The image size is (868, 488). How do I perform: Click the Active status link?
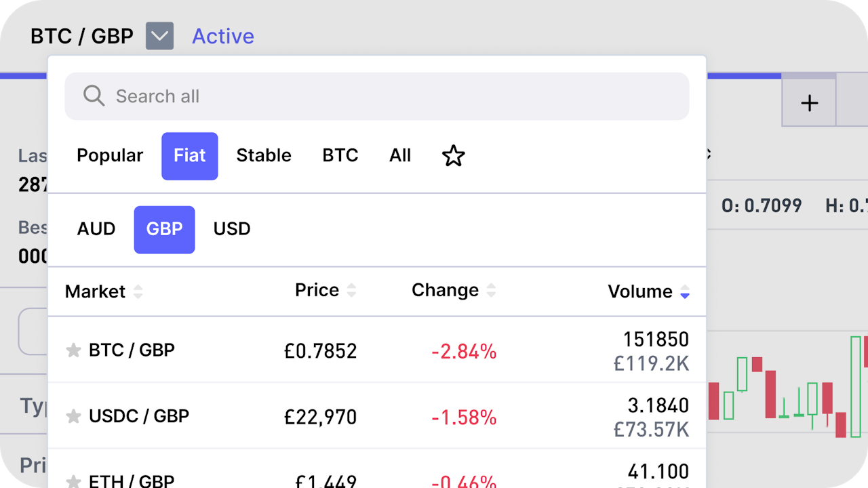point(223,36)
